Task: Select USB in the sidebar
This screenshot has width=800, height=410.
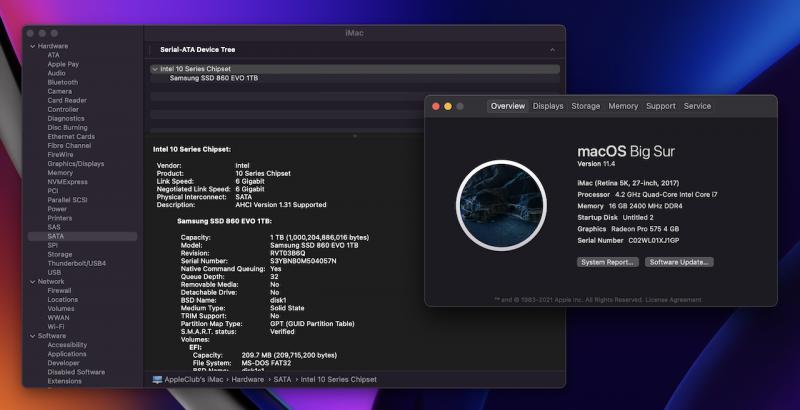Action: coord(54,272)
